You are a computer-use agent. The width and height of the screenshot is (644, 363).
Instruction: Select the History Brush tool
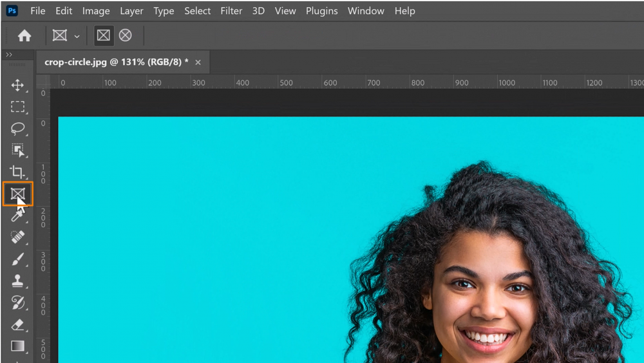pyautogui.click(x=17, y=302)
